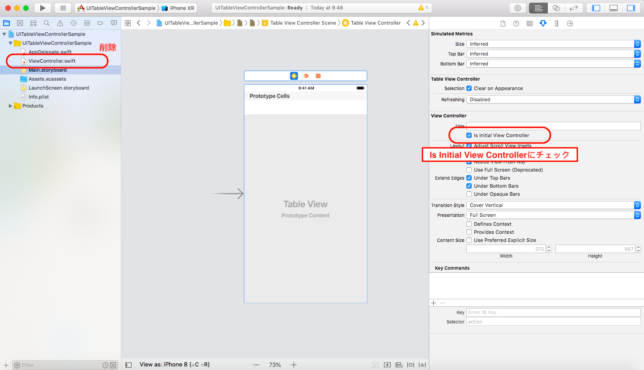Select the Standard editor mode

coord(538,8)
